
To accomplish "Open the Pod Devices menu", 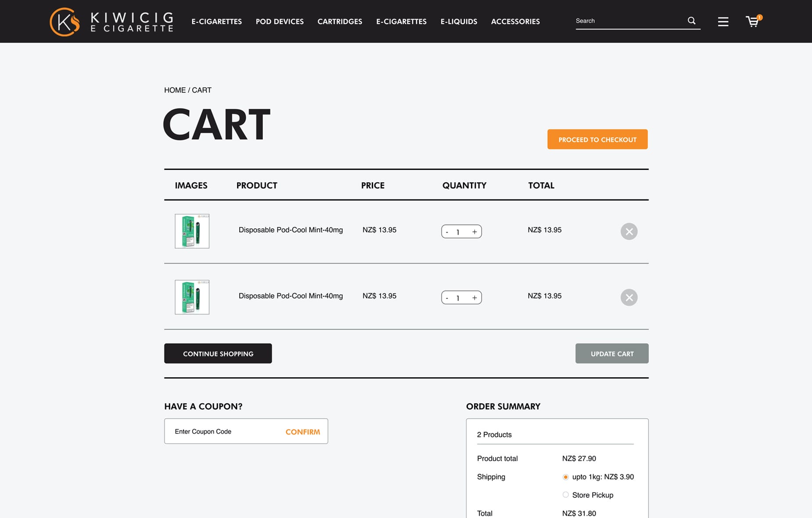I will click(280, 22).
